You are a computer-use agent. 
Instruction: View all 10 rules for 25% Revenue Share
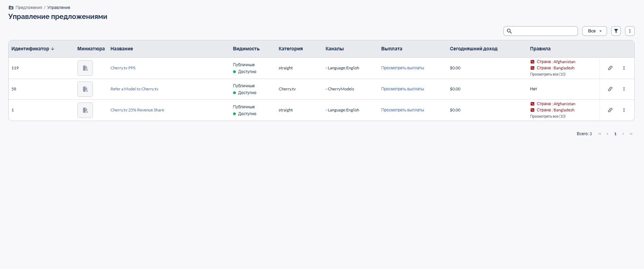[x=548, y=116]
